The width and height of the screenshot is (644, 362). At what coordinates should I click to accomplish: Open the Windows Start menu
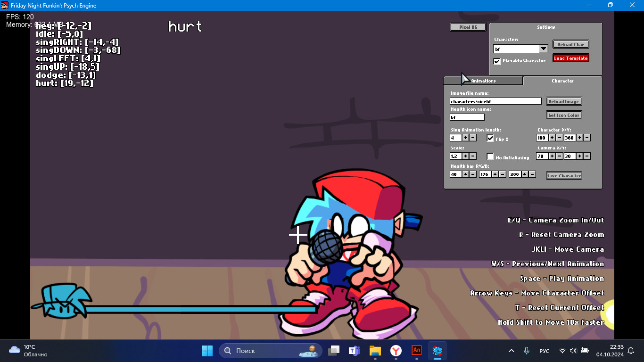point(207,351)
